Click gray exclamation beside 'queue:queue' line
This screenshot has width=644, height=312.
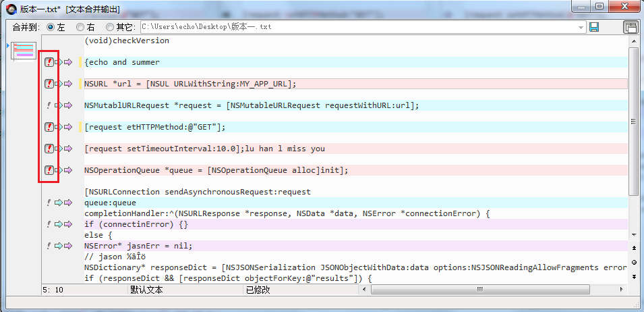(x=49, y=202)
